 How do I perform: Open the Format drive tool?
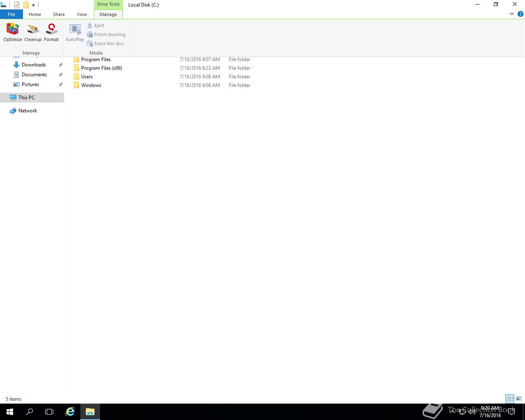click(x=51, y=32)
